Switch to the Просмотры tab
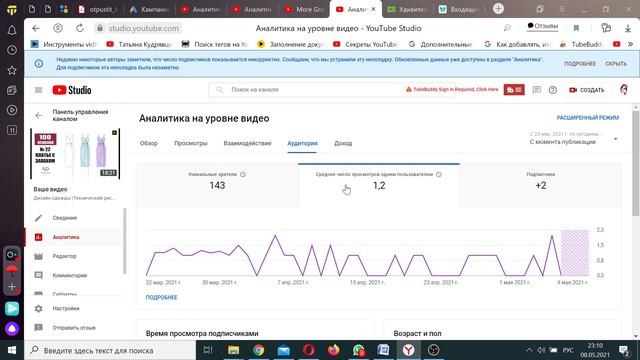 (191, 143)
